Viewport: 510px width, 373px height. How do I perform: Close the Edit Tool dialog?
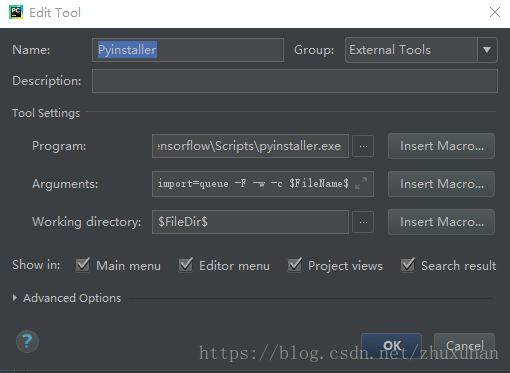pos(495,12)
